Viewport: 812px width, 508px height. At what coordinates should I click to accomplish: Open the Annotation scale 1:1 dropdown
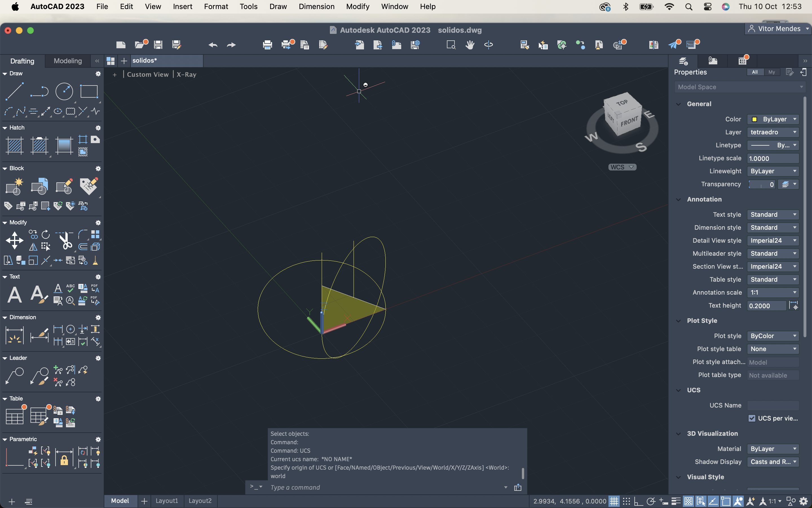[x=773, y=292]
